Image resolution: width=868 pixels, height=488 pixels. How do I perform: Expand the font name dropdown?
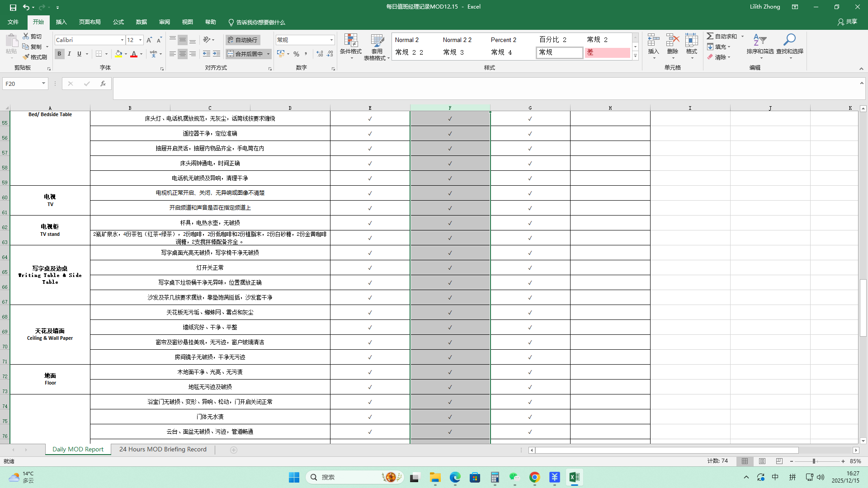point(122,40)
